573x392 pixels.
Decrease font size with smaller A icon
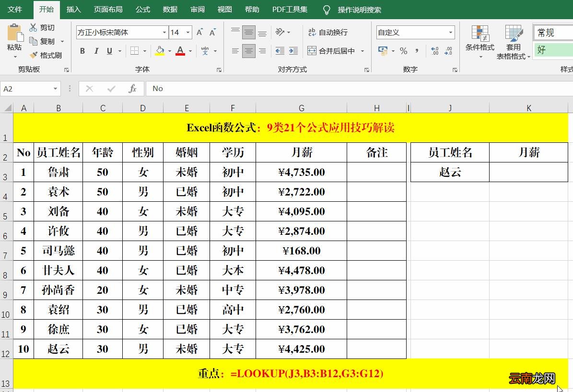[x=213, y=32]
